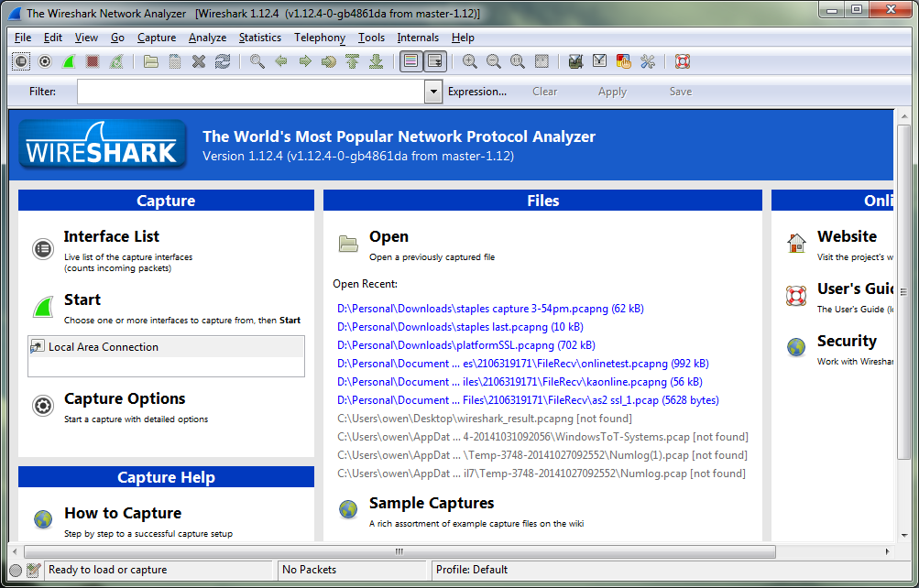Edit display filters from the toolbar

[599, 61]
